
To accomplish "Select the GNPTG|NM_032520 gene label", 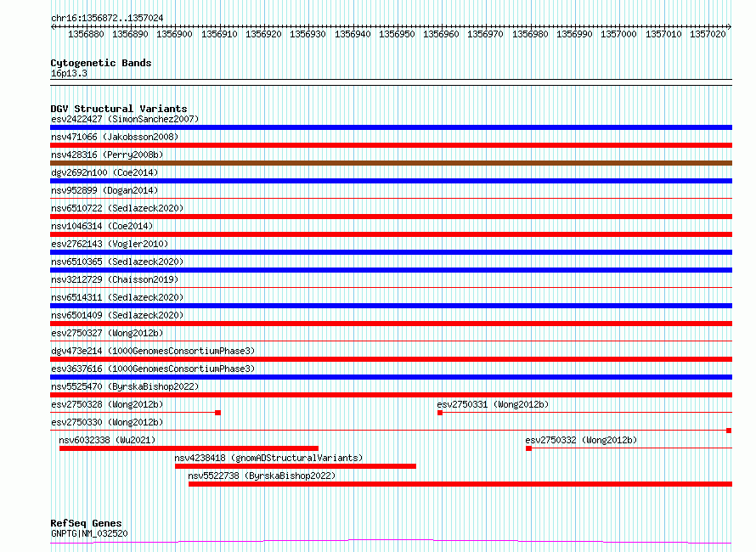I will pos(89,533).
